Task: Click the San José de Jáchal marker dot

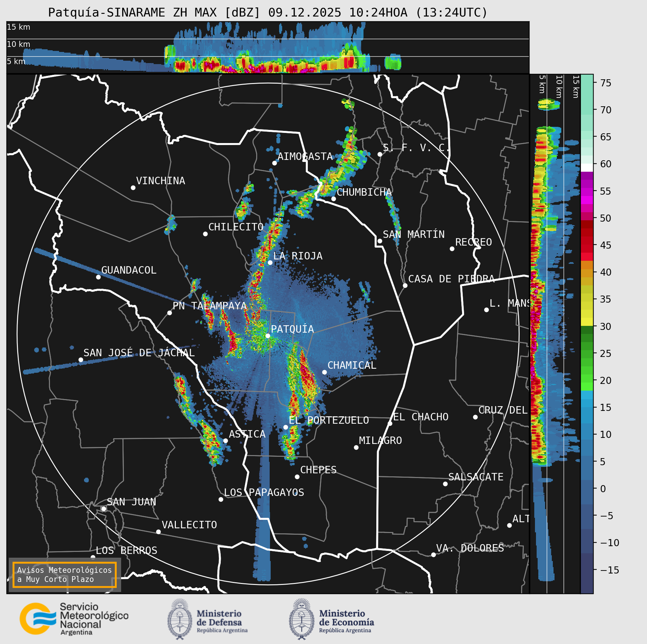Action: click(81, 360)
